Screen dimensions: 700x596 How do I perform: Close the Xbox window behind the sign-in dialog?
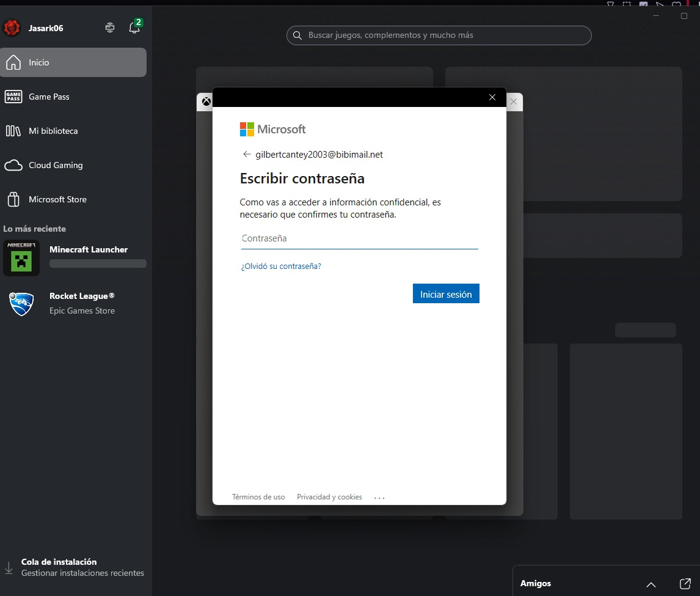pyautogui.click(x=514, y=101)
